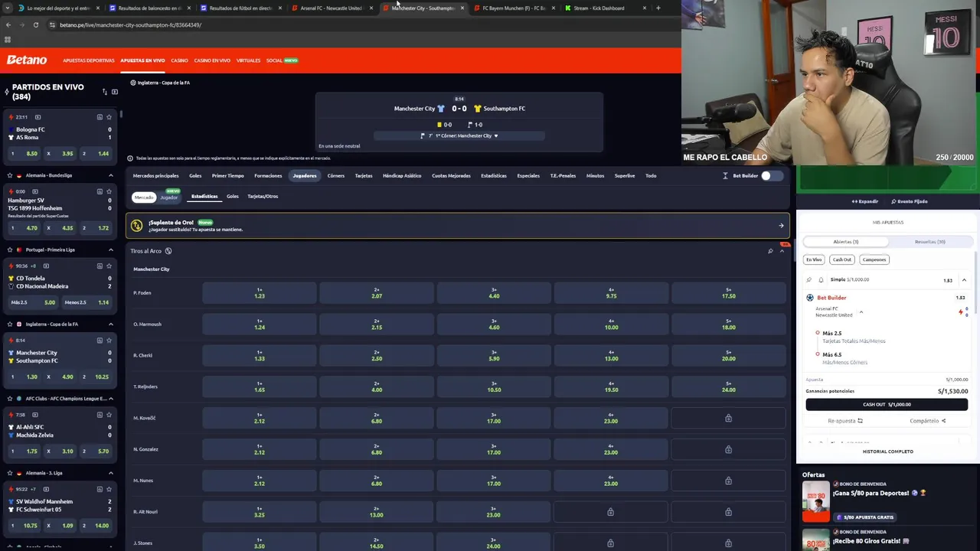980x551 pixels.
Task: Favorite the Manchester City sidebar match star
Action: [109, 340]
